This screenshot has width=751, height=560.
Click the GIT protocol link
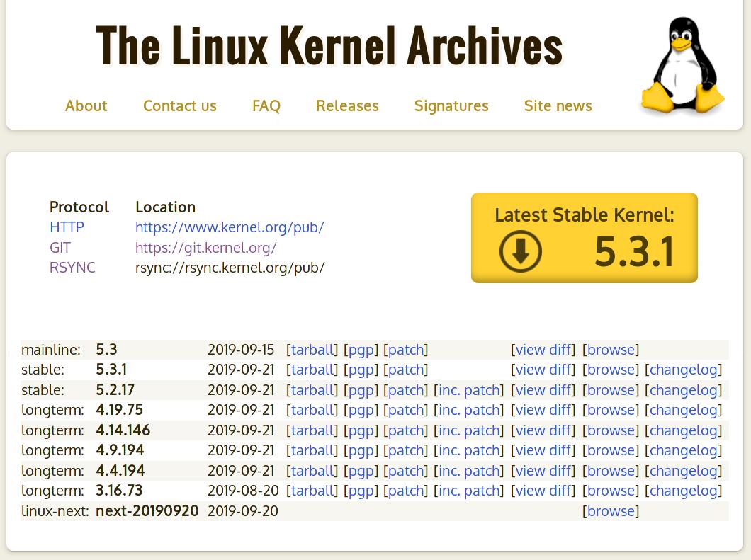[x=60, y=248]
